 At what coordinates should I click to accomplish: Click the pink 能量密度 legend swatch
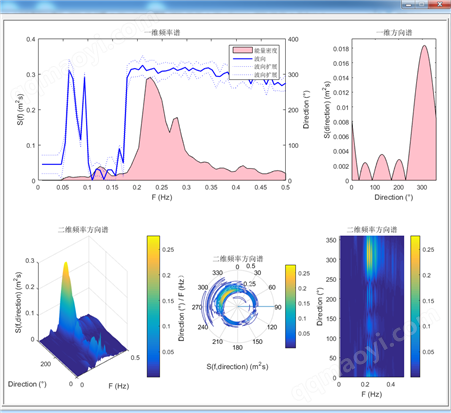point(242,50)
